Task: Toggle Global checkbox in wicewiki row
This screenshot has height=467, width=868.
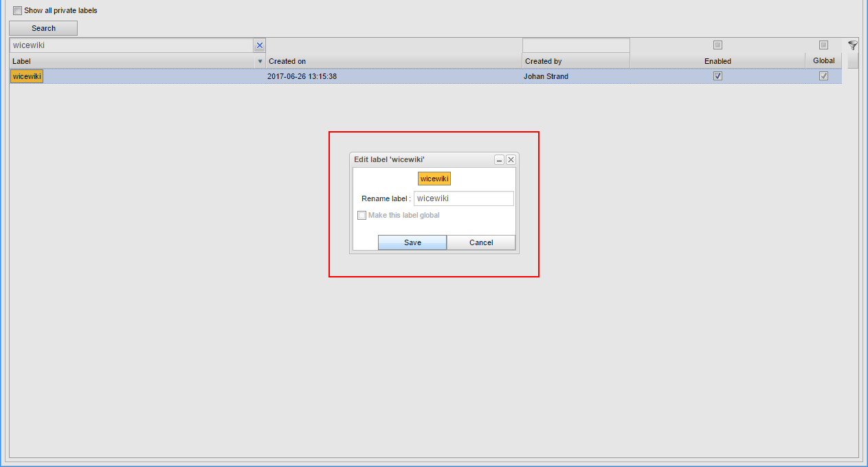Action: 823,76
